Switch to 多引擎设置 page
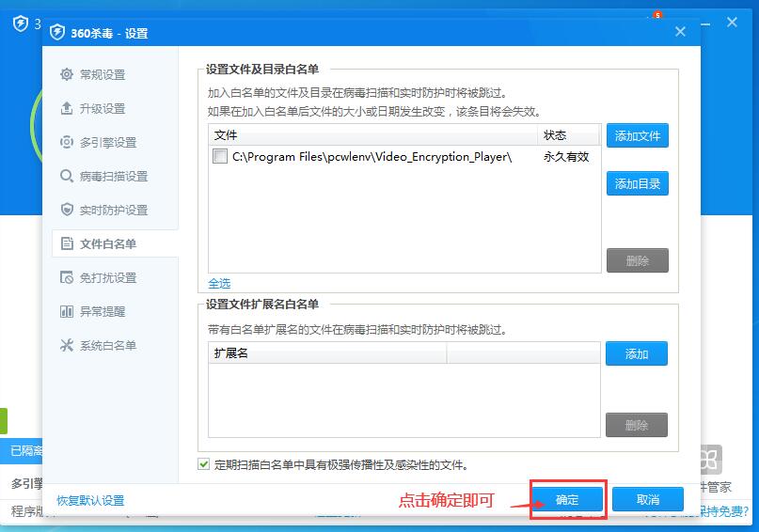Screen dimensions: 759x532 tap(110, 142)
